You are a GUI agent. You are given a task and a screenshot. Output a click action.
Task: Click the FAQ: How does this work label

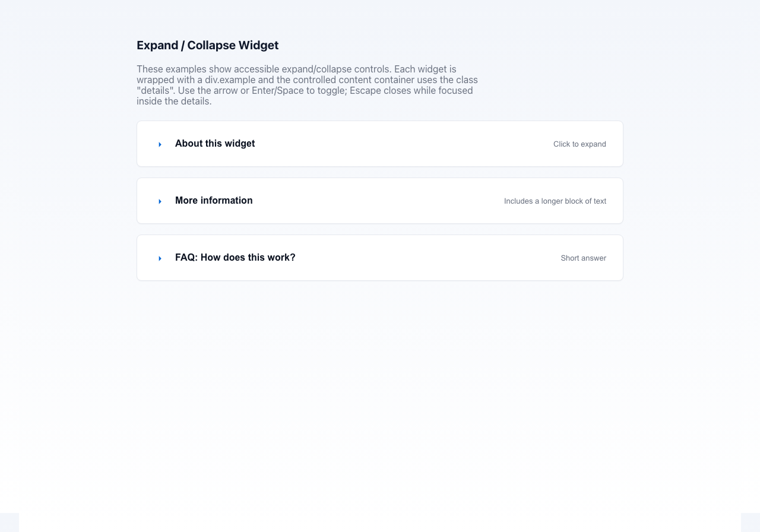(235, 258)
